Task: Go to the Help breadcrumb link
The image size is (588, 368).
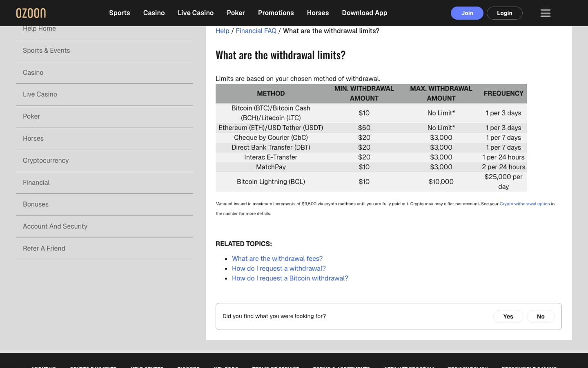Action: tap(223, 31)
